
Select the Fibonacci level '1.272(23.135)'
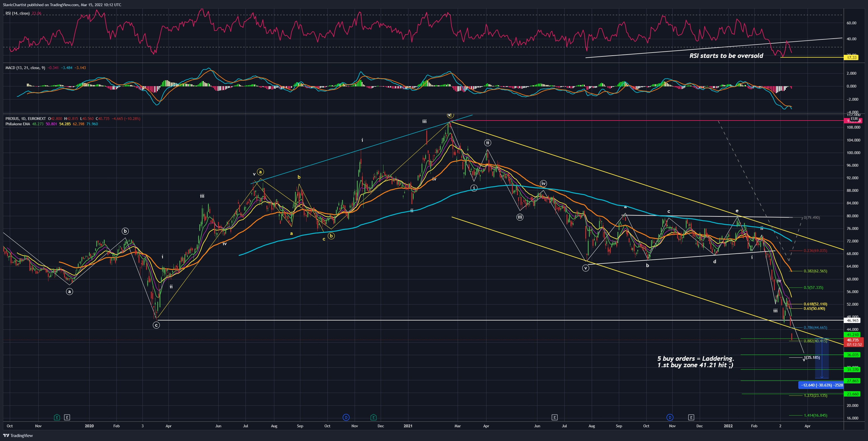(x=815, y=395)
